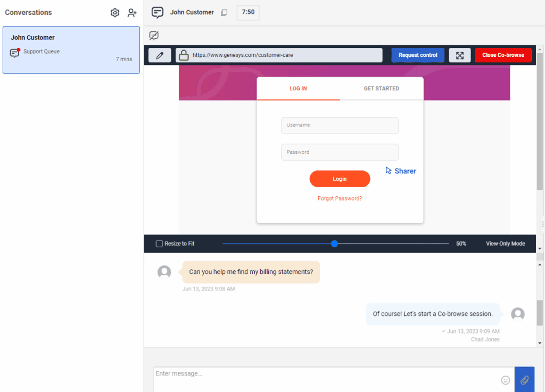Click the Close Co-browse button
545x392 pixels.
tap(503, 55)
